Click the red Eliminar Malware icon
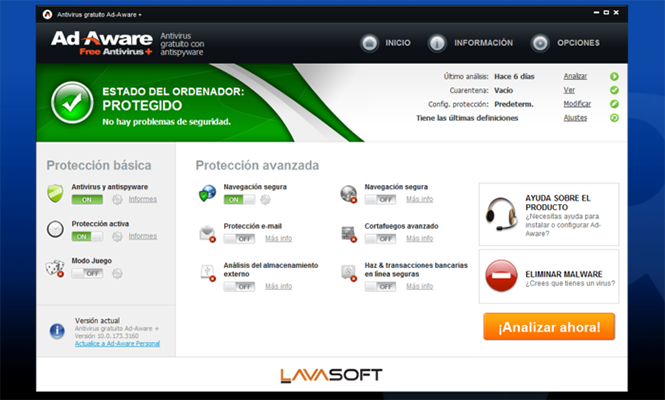 (501, 277)
